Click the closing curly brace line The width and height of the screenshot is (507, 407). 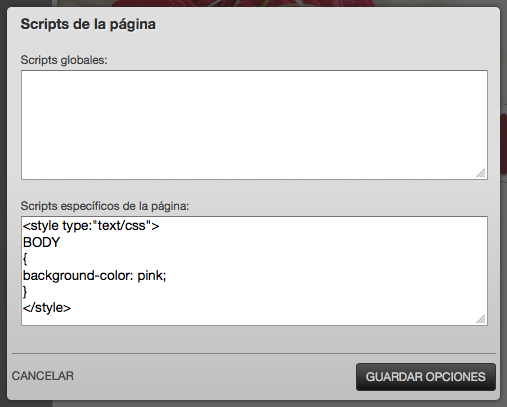(x=25, y=292)
